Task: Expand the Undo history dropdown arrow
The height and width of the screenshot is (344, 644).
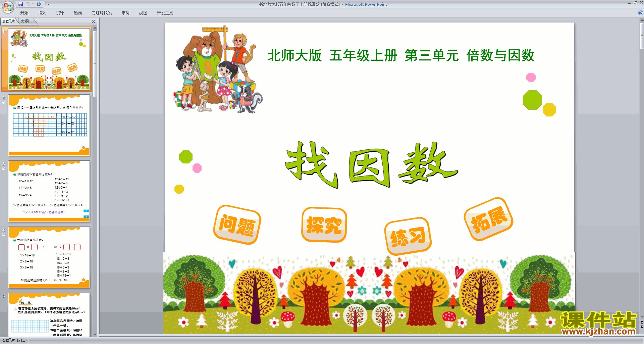Action: pyautogui.click(x=33, y=4)
